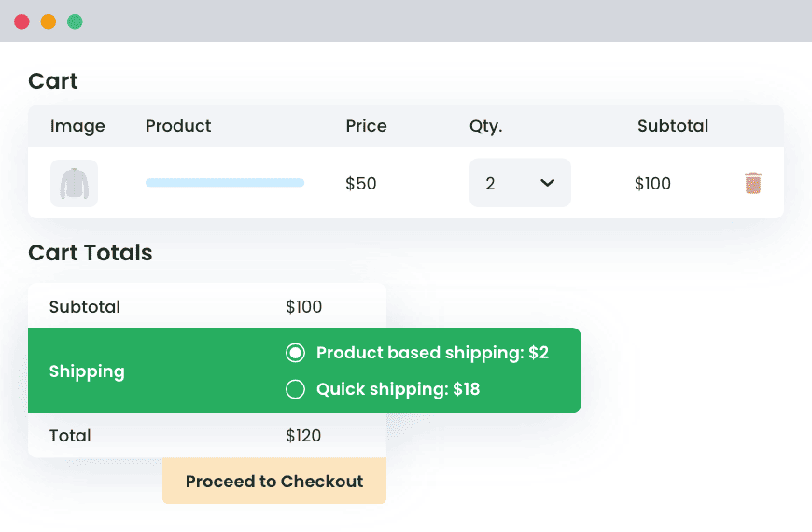Click the Image column header
This screenshot has height=532, width=812.
77,126
